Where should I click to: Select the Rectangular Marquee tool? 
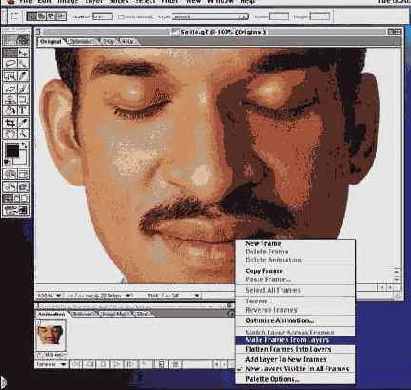point(10,52)
